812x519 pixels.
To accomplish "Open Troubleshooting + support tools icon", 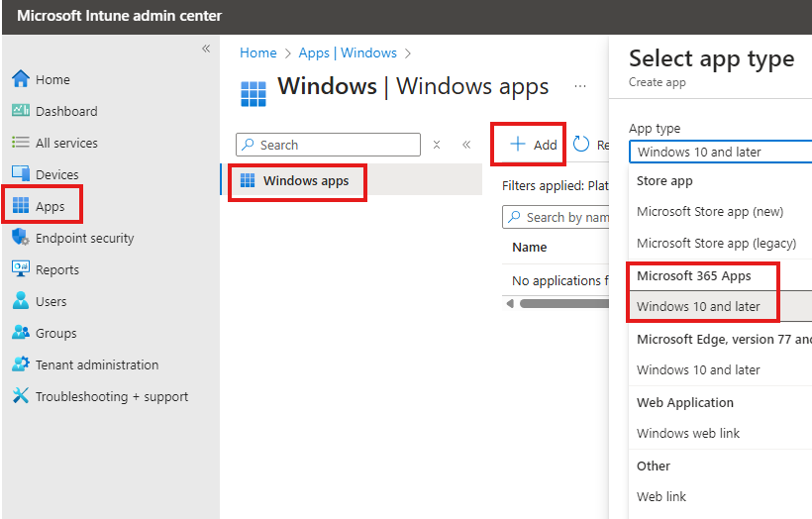I will click(x=21, y=396).
